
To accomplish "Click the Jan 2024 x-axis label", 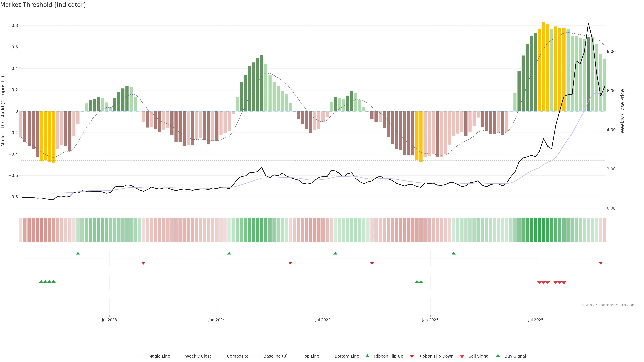I will (217, 320).
